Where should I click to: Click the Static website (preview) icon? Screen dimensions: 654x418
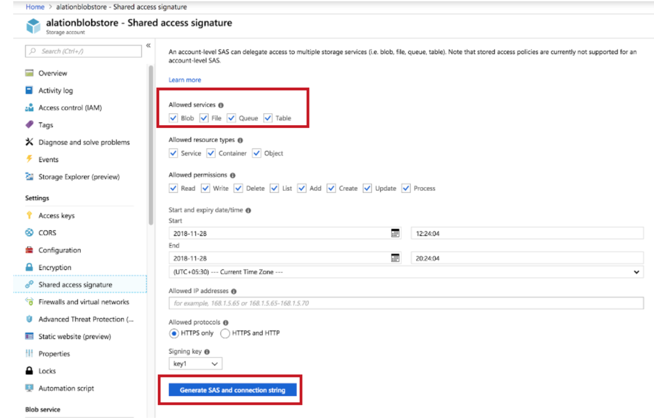[x=29, y=336]
